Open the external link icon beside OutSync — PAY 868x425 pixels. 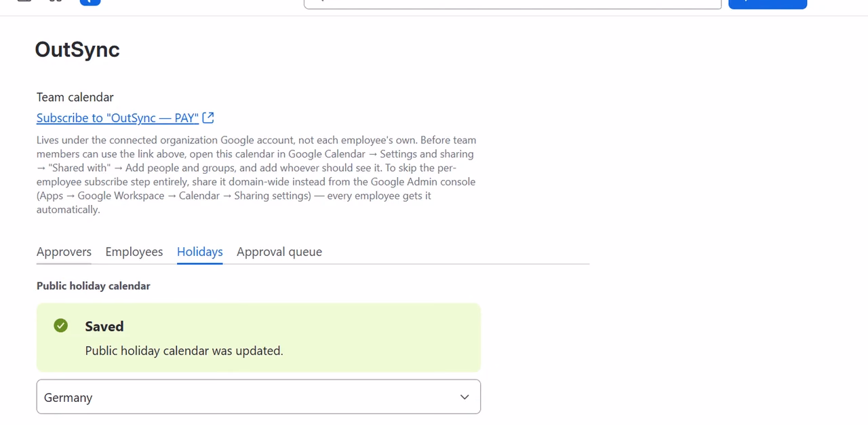click(208, 117)
